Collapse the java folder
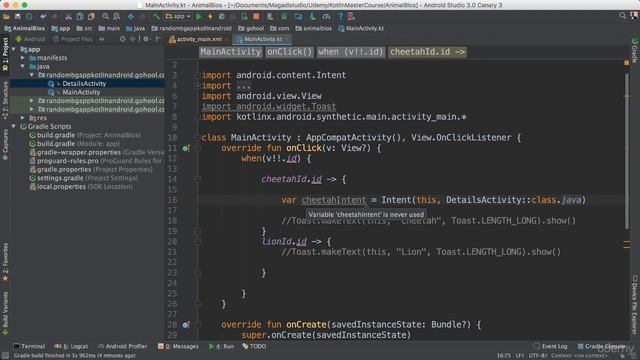Screen dimensions: 640x360 (23, 67)
